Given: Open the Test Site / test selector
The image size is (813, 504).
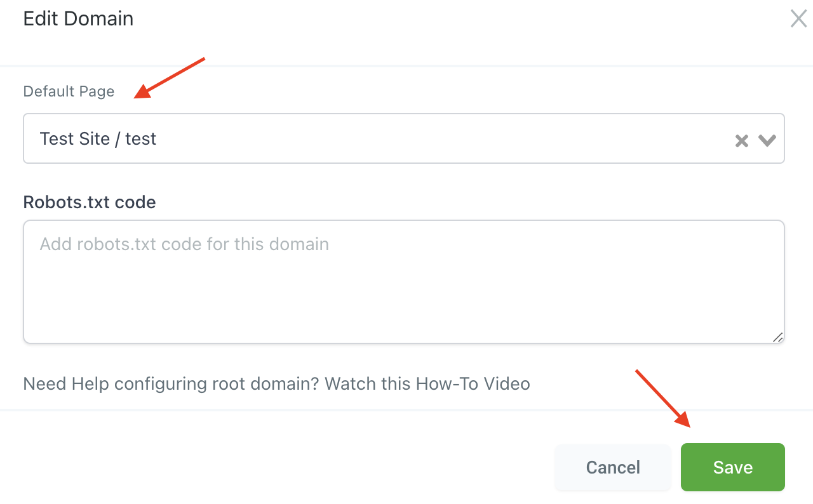Looking at the screenshot, I should (404, 138).
